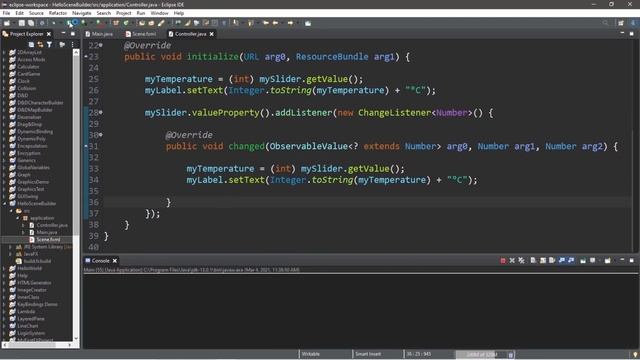Screen dimensions: 640x360
Task: Click the New Java Class toolbar icon
Action: pos(126,23)
